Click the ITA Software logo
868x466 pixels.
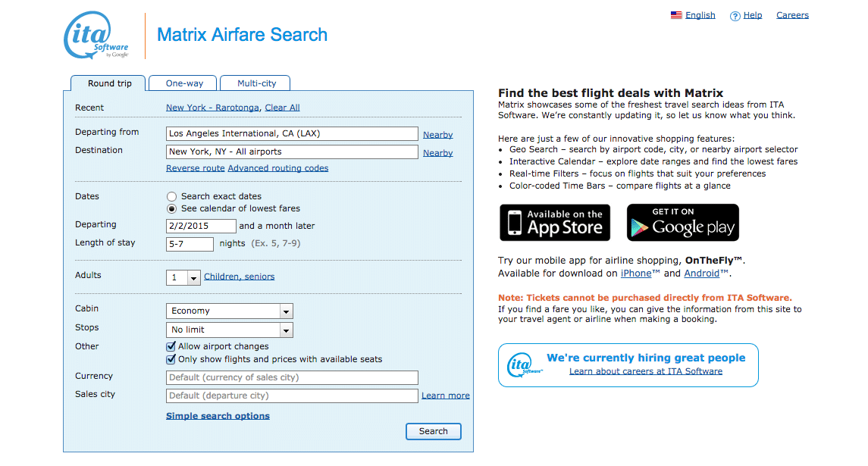[x=96, y=35]
